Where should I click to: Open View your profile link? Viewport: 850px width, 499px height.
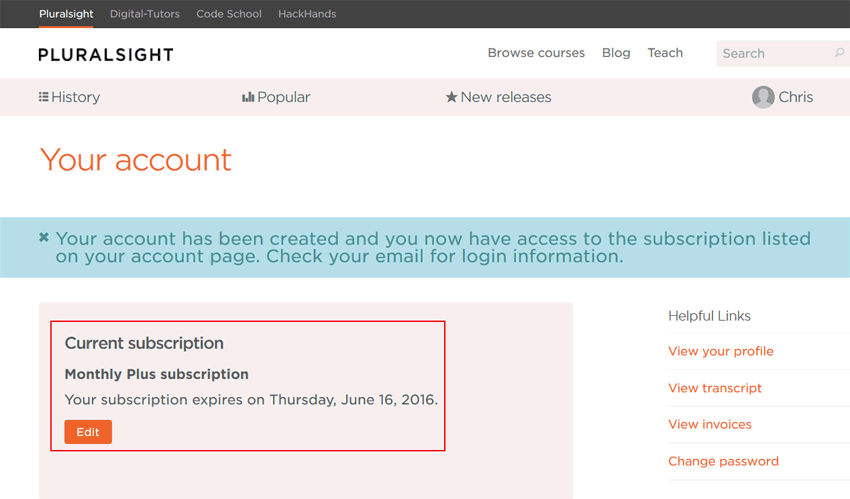720,351
